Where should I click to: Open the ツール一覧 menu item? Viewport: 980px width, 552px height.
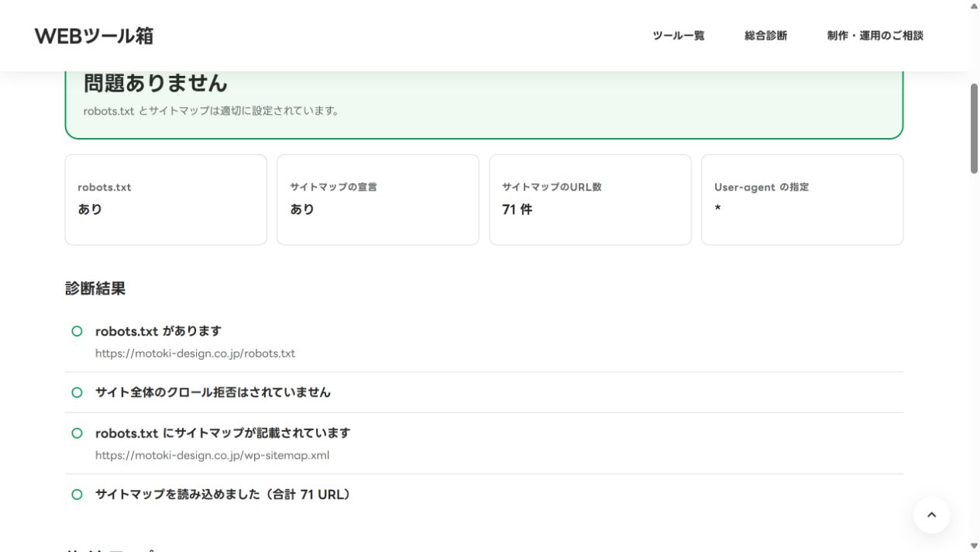[679, 36]
